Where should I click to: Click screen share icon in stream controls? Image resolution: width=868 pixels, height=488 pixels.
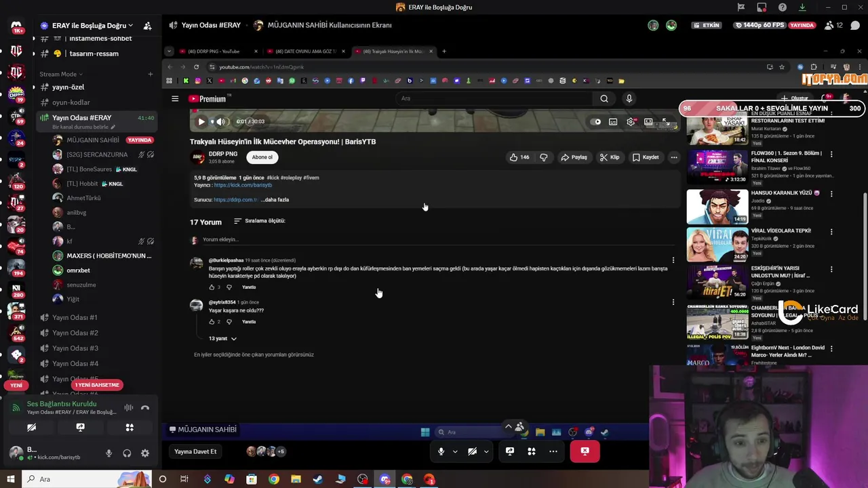(x=510, y=451)
